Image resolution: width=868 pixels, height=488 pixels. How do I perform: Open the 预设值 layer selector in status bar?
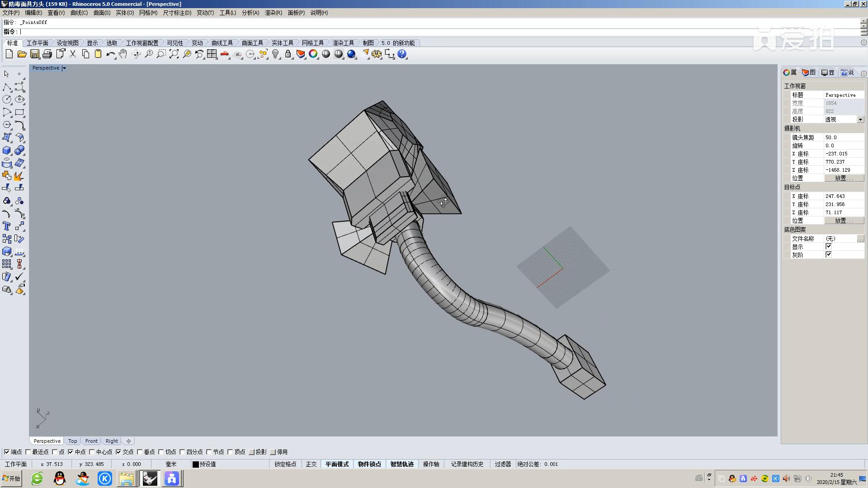208,464
